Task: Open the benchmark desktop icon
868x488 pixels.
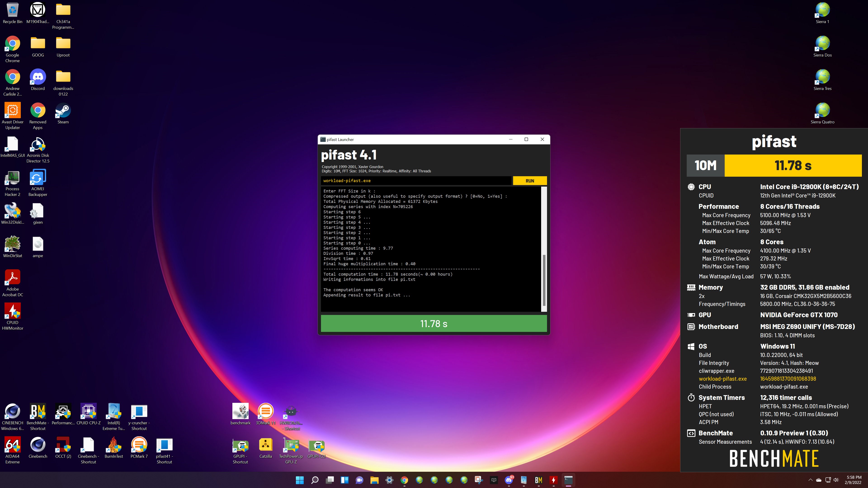Action: pyautogui.click(x=240, y=414)
